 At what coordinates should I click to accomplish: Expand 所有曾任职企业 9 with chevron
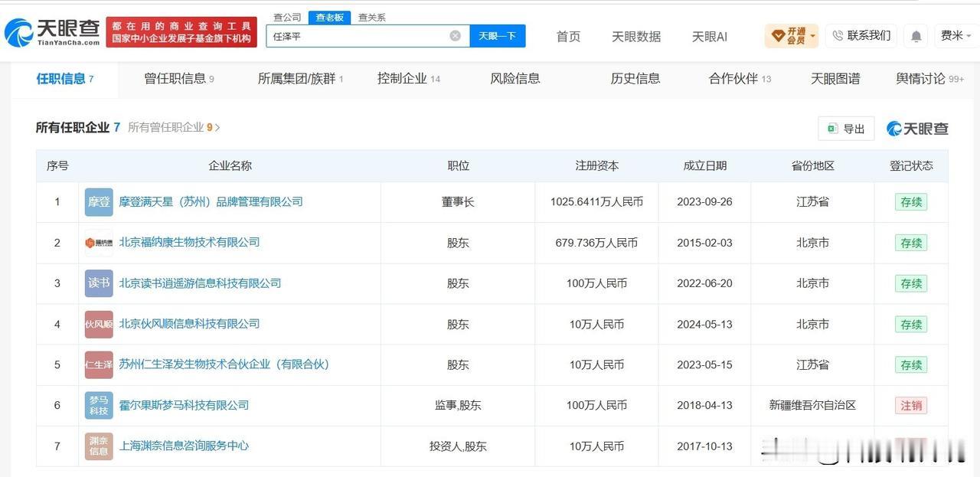click(174, 128)
